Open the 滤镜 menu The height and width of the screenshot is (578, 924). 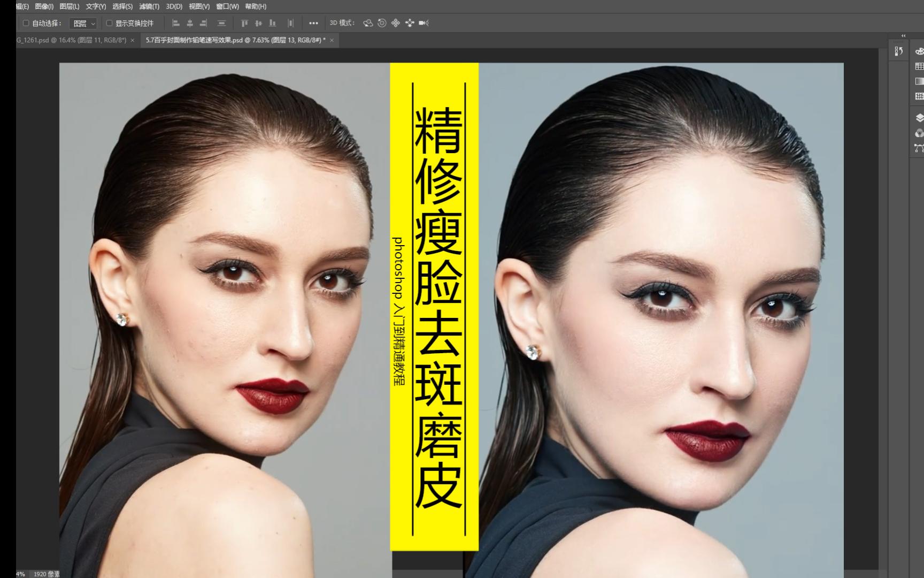(150, 6)
